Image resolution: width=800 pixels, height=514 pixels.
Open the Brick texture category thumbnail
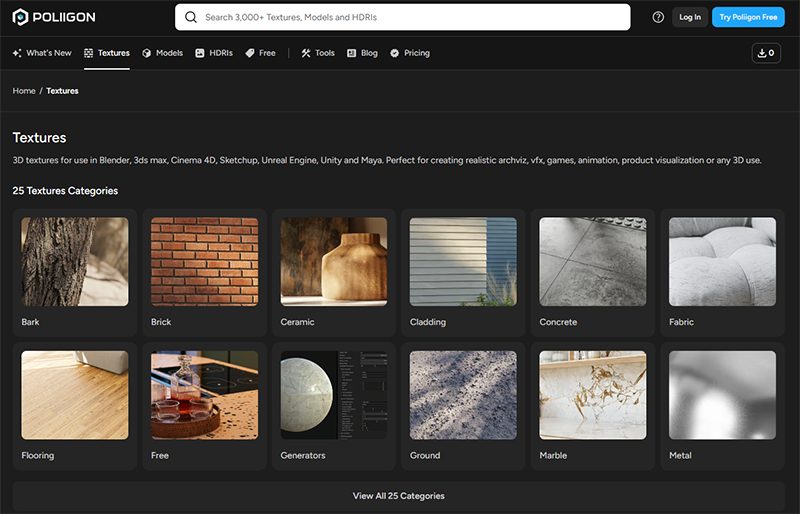point(204,262)
